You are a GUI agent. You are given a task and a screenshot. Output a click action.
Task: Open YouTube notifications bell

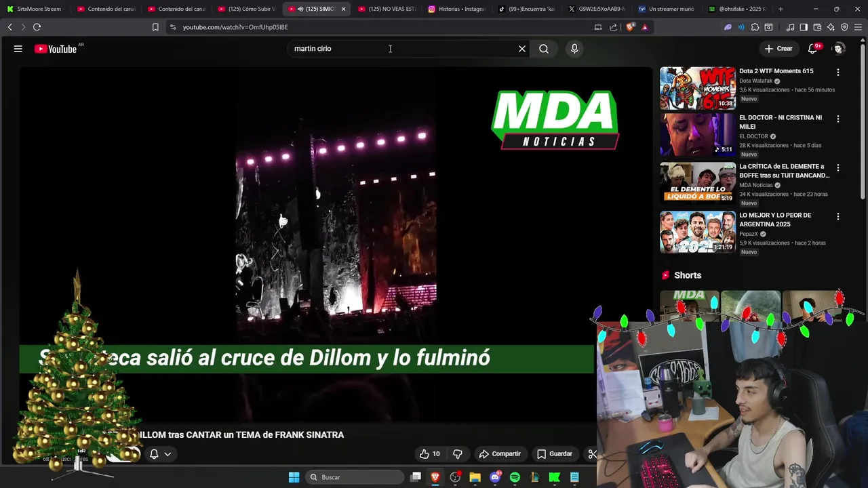pos(812,49)
